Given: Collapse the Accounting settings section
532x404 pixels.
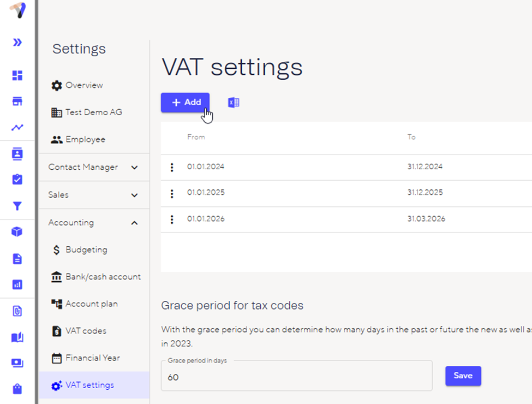Looking at the screenshot, I should click(134, 223).
